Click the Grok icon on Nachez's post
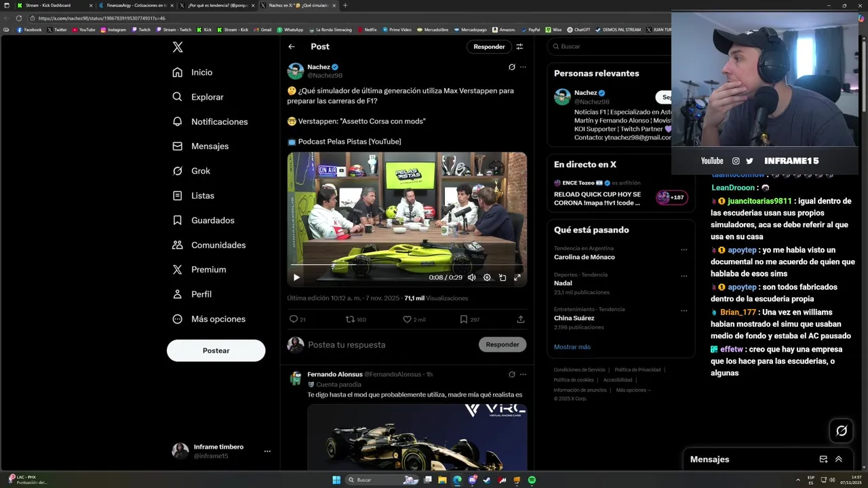This screenshot has height=488, width=868. point(512,67)
